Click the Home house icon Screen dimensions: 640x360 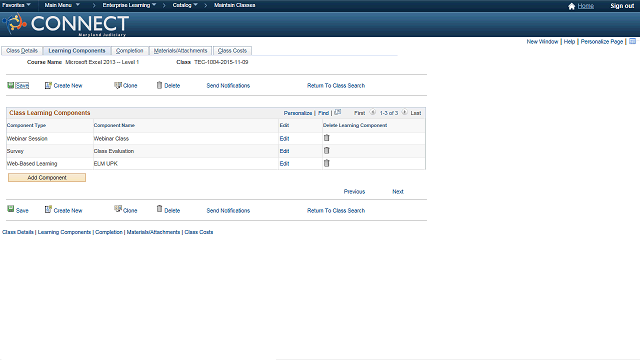coord(571,6)
